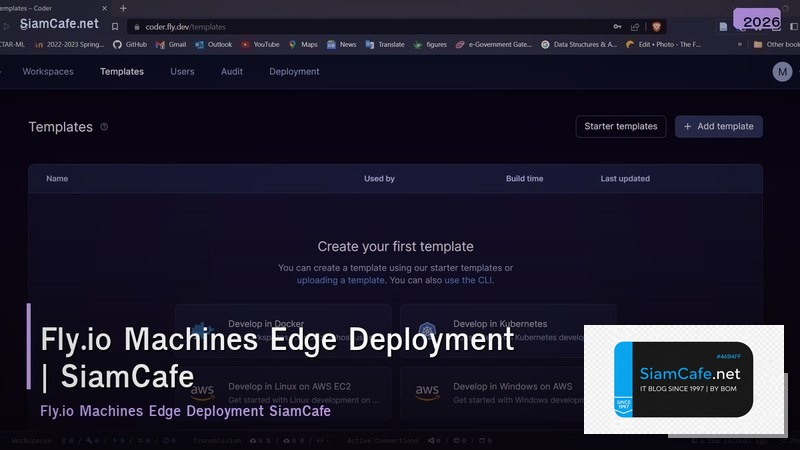The width and height of the screenshot is (800, 450).
Task: Close the Templates – Coder browser tab
Action: click(x=105, y=8)
